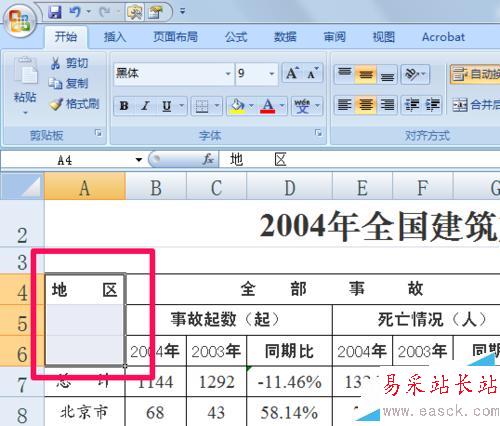This screenshot has width=500, height=426.
Task: Decrease indent
Action: 412,105
